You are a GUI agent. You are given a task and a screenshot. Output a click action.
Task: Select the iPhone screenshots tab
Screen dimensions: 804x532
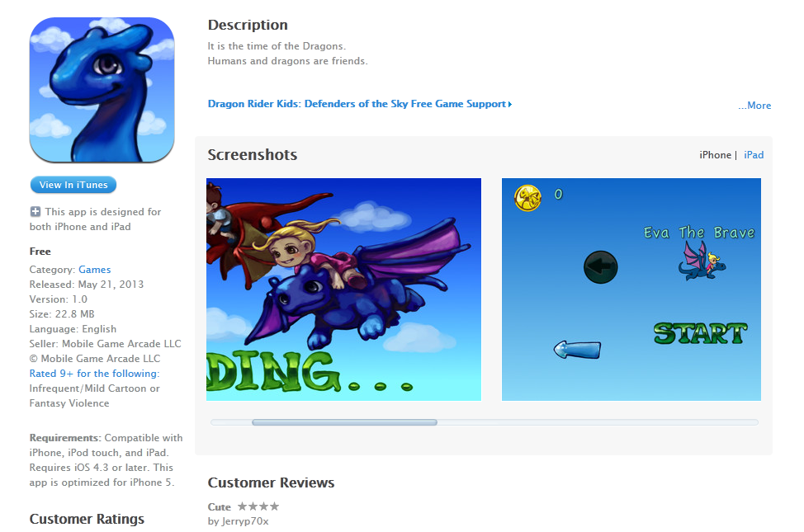click(x=716, y=155)
